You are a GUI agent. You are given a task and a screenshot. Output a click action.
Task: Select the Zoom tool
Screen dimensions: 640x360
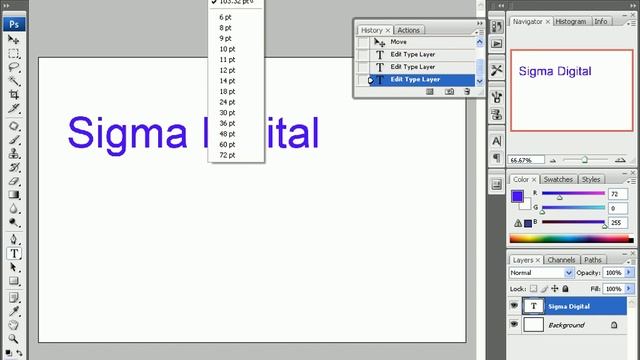pos(13,339)
